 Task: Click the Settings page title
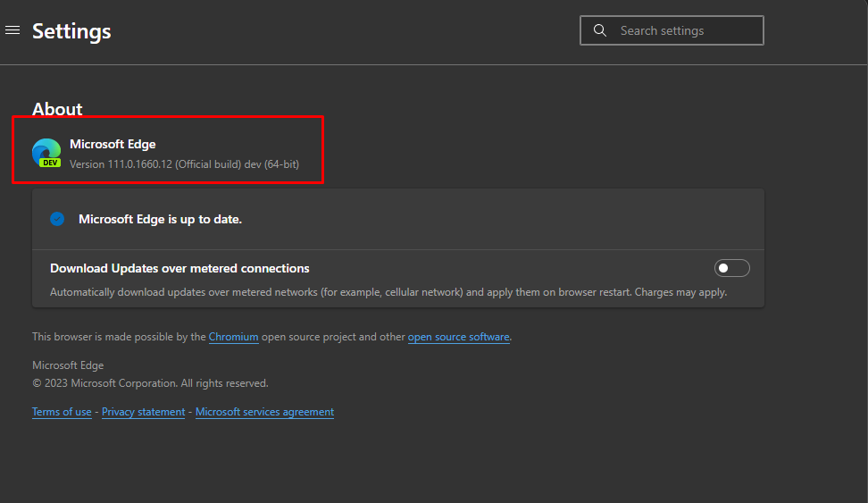coord(71,31)
